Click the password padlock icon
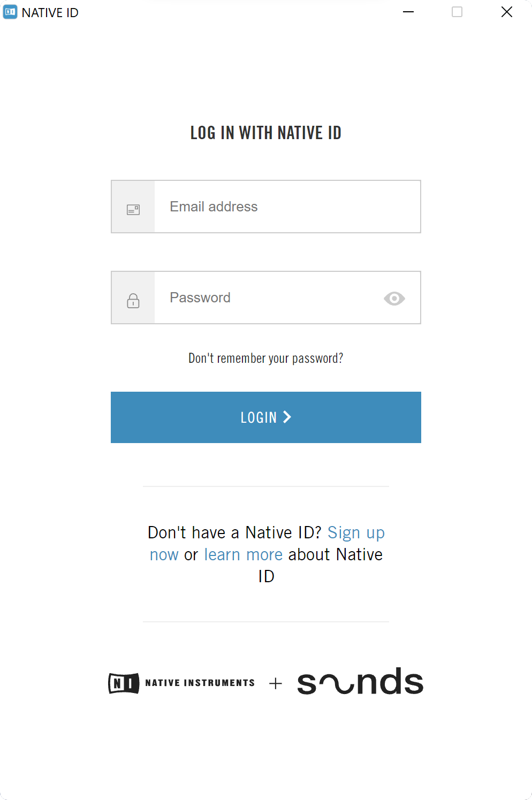Screen dimensions: 532x800 [x=133, y=301]
